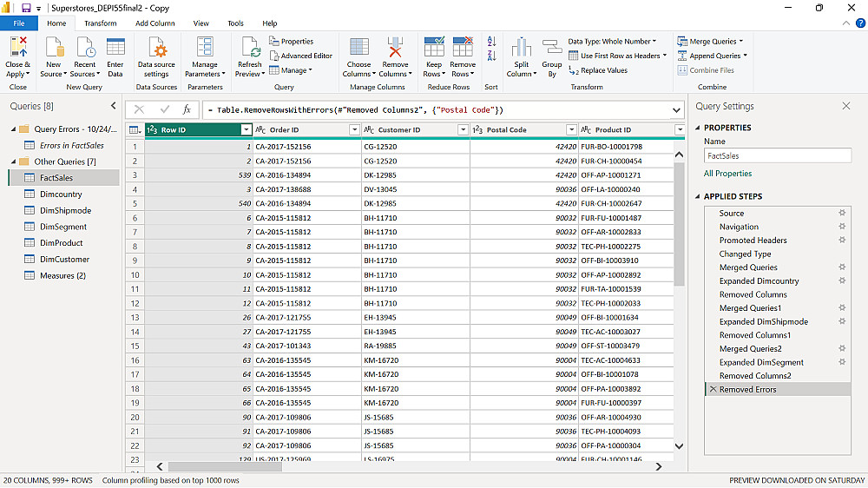The width and height of the screenshot is (868, 488).
Task: Open Data source settings
Action: [x=156, y=48]
